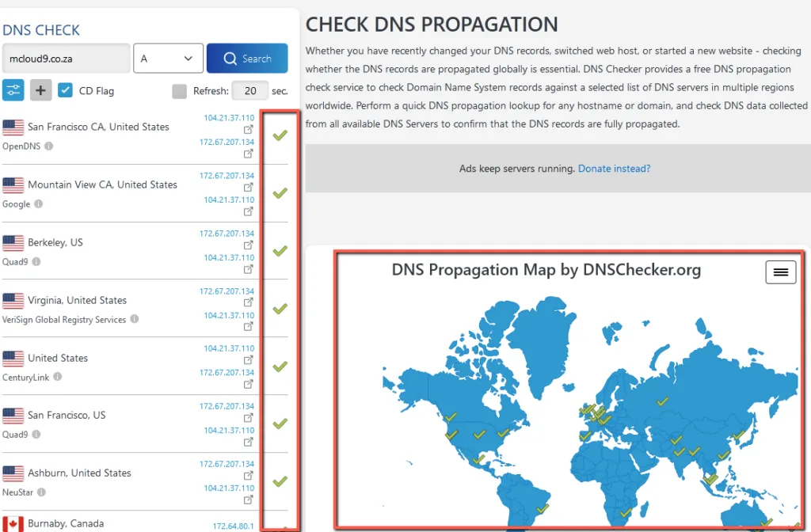The image size is (811, 532).
Task: Click 172.67.207.134 in San Francisco Quad9 row
Action: click(227, 406)
